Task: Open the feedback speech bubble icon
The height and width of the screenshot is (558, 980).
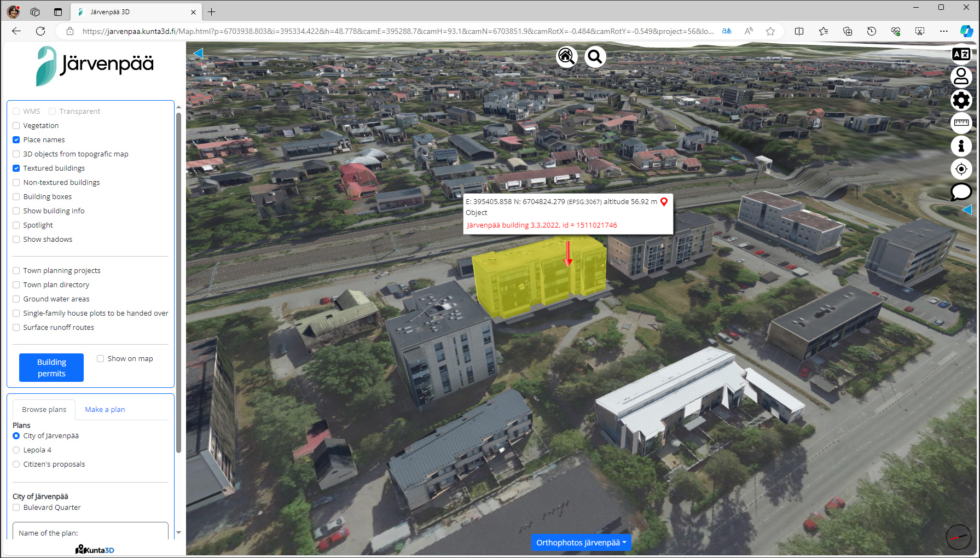Action: click(x=961, y=192)
